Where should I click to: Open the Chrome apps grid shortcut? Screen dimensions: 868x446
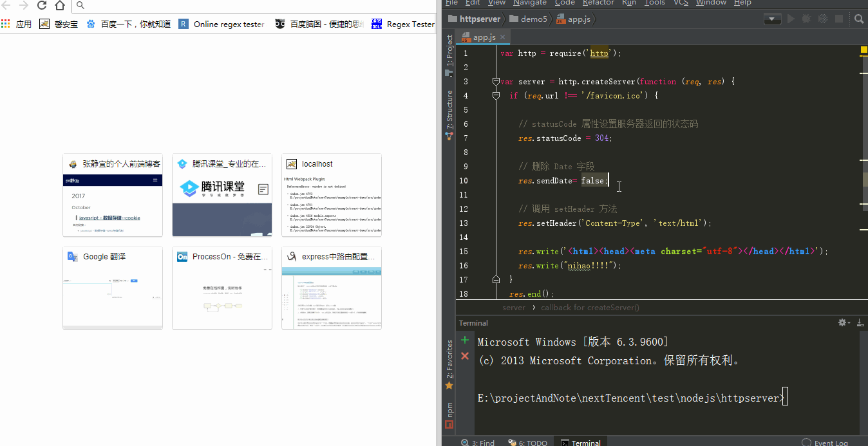pyautogui.click(x=6, y=24)
